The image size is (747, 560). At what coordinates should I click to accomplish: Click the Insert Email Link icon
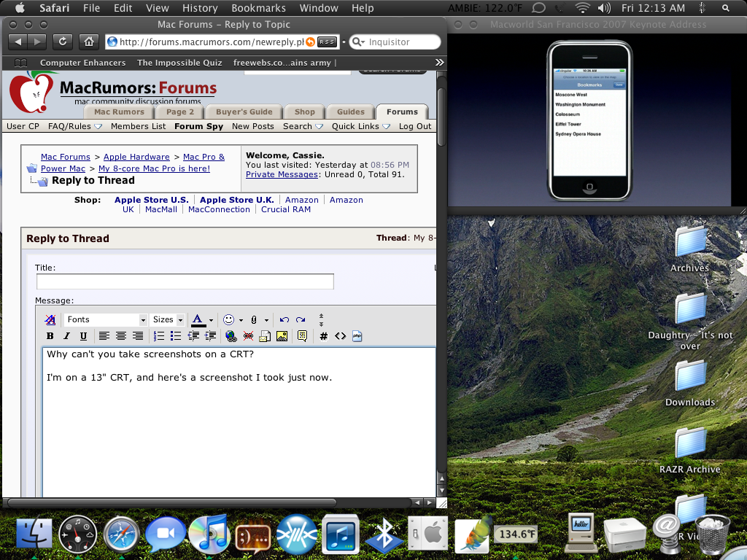265,336
